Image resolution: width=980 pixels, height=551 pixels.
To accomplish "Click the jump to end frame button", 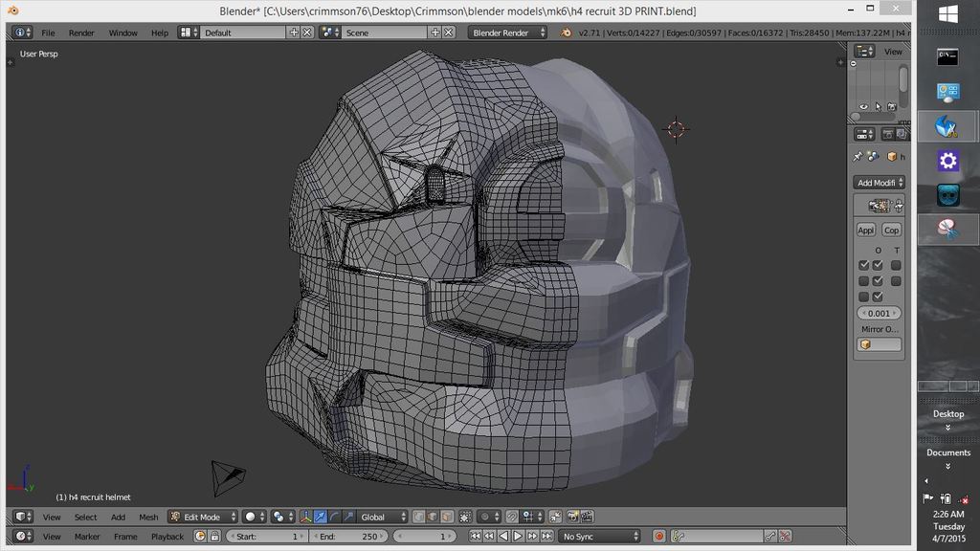I will 546,537.
